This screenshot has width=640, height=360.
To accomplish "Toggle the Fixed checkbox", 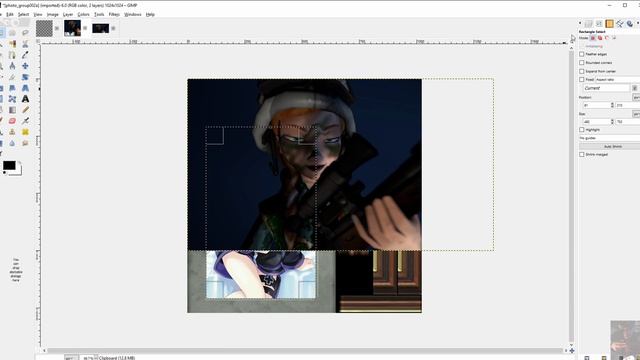I will [582, 80].
